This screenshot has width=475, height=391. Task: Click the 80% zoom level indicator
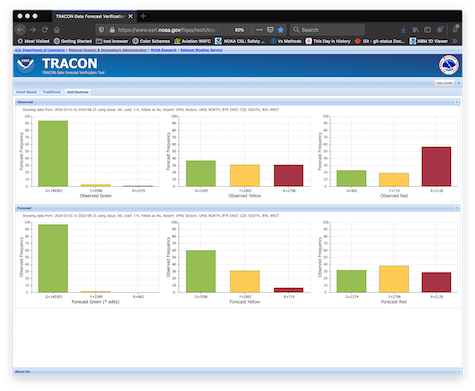click(x=239, y=30)
